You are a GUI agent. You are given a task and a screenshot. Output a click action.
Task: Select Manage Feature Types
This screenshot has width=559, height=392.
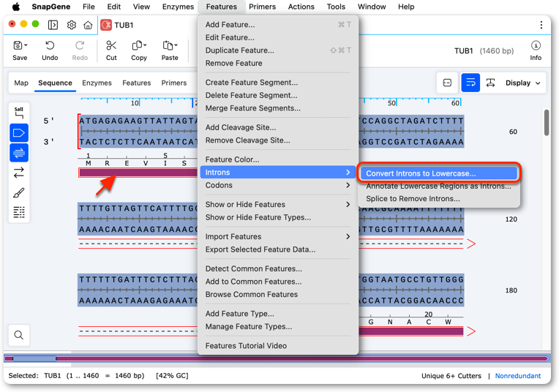point(278,326)
